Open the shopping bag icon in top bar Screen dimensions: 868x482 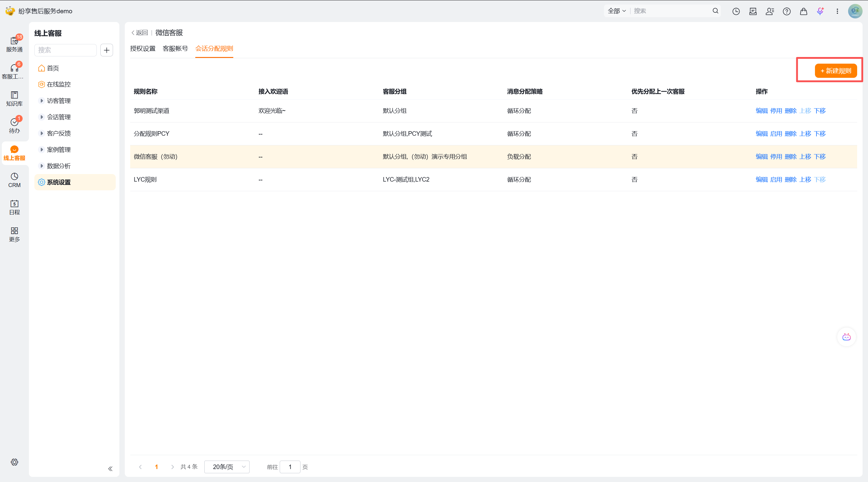click(803, 11)
